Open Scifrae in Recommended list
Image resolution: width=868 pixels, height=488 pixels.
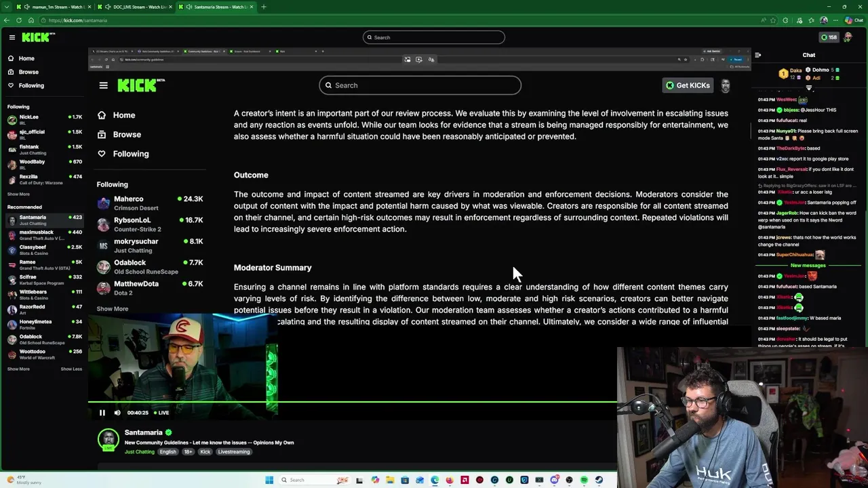click(44, 279)
